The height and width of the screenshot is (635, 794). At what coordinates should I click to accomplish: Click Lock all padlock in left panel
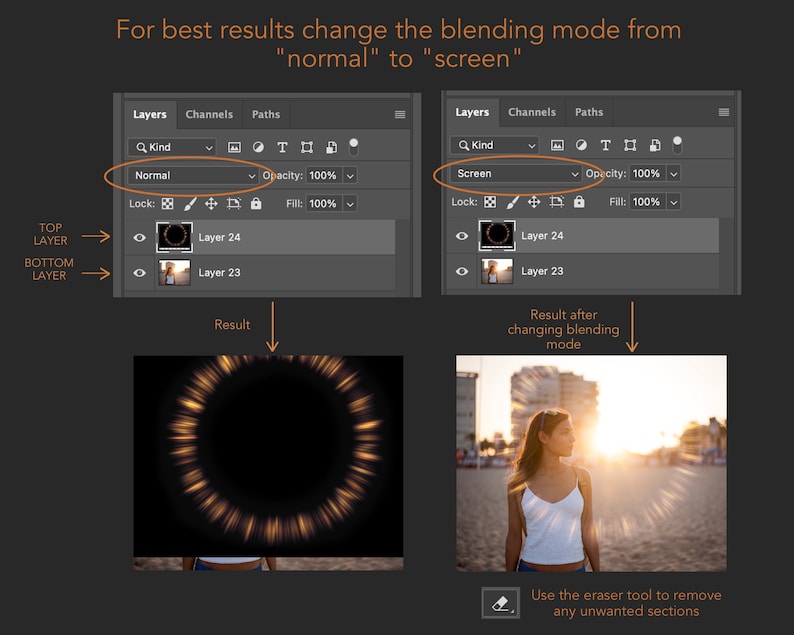point(256,203)
